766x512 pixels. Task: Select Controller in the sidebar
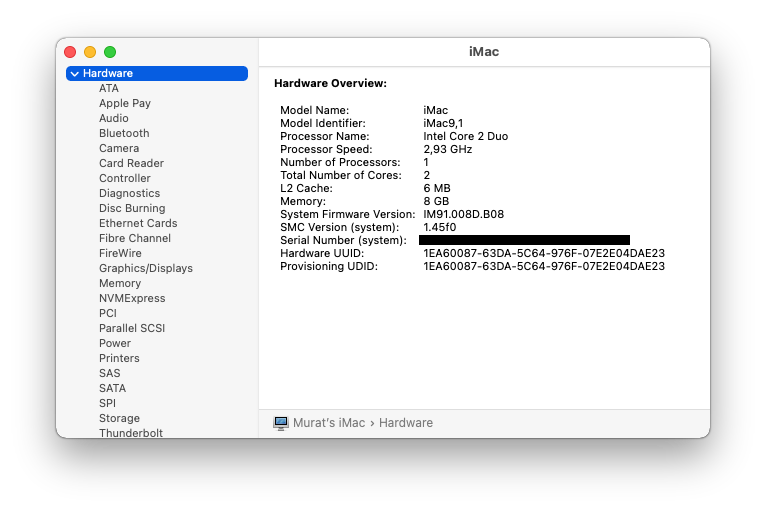tap(125, 178)
